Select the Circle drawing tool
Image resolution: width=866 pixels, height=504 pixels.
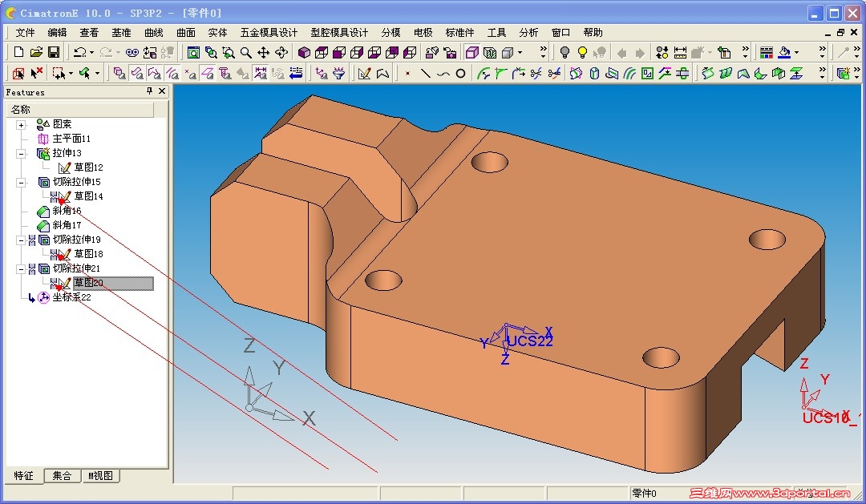[x=460, y=73]
